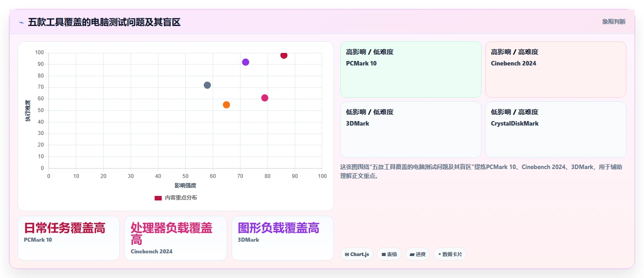Click the 进度 tag chip
The image size is (644, 278).
(x=417, y=254)
